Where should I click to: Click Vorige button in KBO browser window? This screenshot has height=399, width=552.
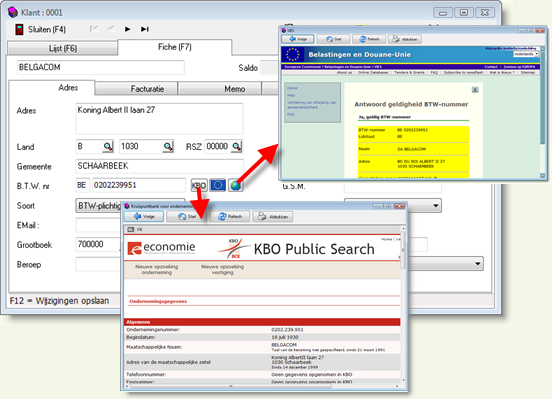tap(144, 217)
